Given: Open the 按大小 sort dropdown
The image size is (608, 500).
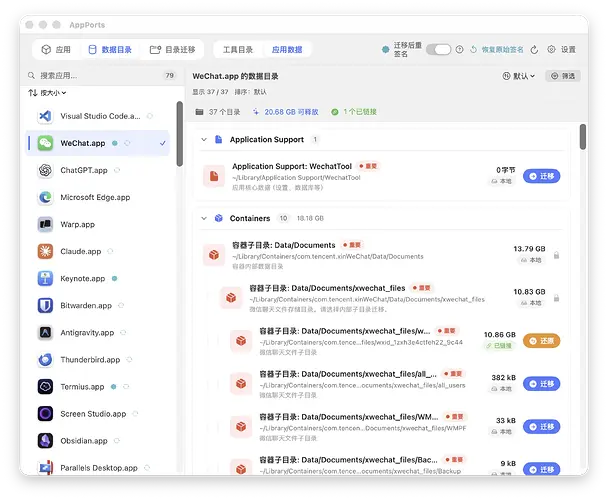Looking at the screenshot, I should [x=47, y=93].
